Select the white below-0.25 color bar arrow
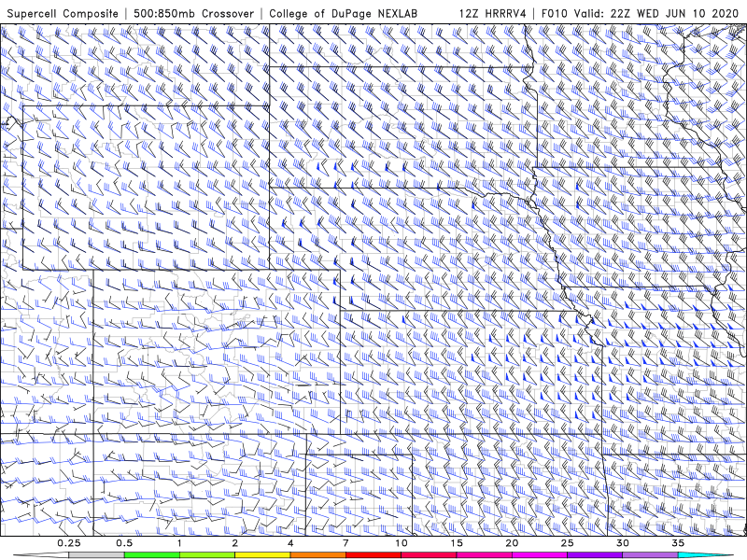Viewport: 747px width, 560px height. pos(42,555)
